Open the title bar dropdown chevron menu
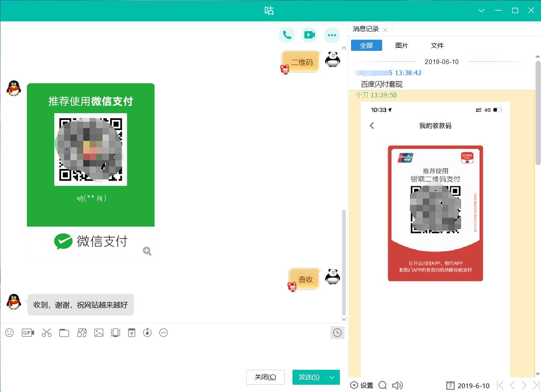This screenshot has width=541, height=392. [x=481, y=11]
